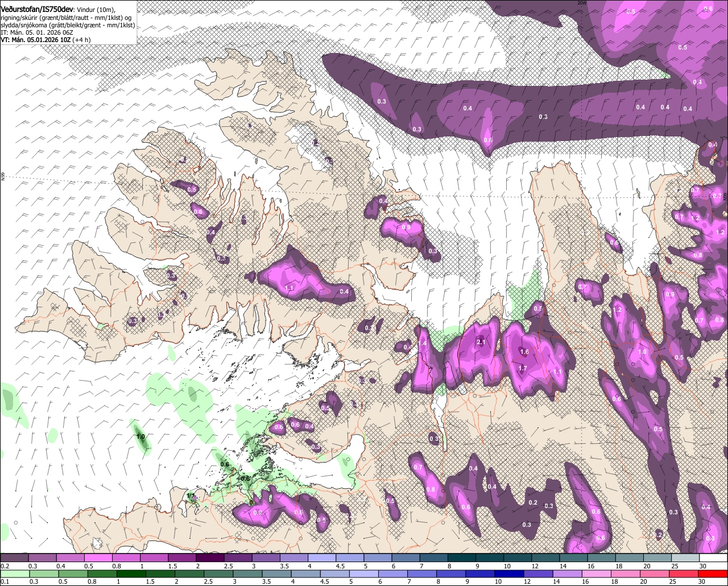Pick the darkest green swatch at 1 in lower legend
This screenshot has width=728, height=586.
point(131,574)
